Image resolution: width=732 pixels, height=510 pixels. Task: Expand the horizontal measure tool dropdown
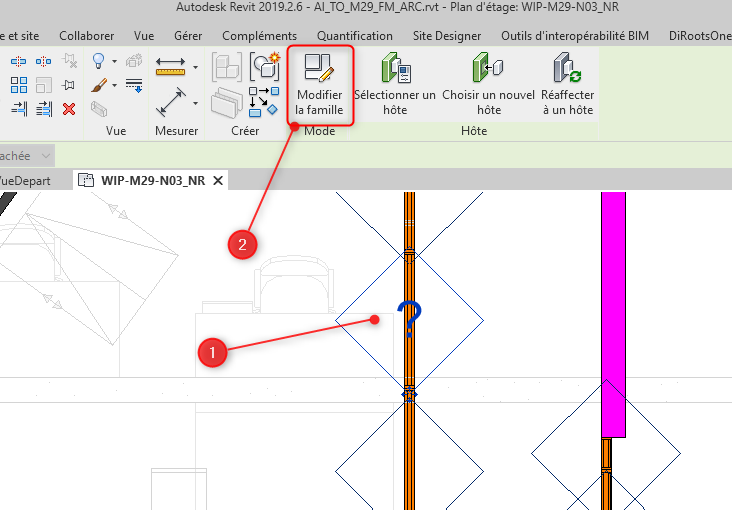tap(195, 68)
